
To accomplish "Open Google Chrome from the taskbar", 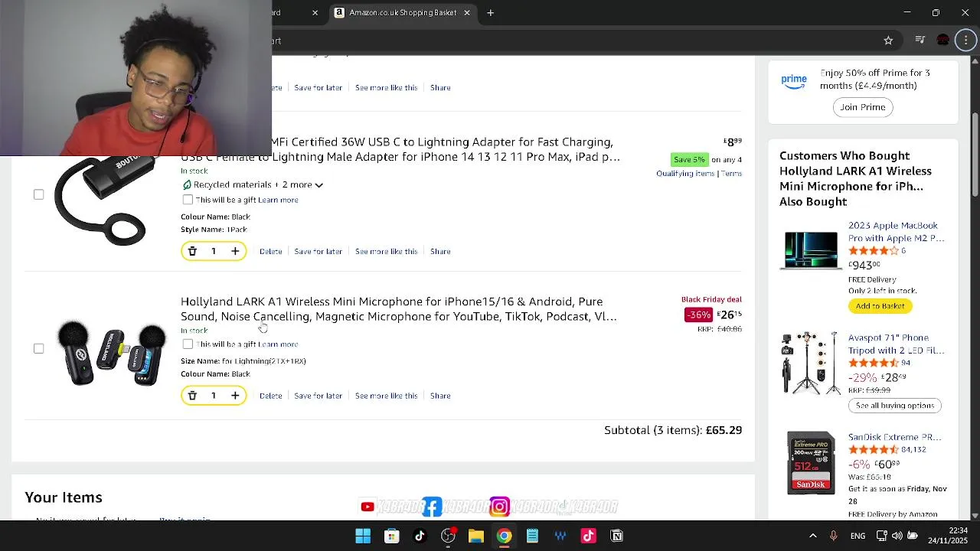I will (x=504, y=536).
